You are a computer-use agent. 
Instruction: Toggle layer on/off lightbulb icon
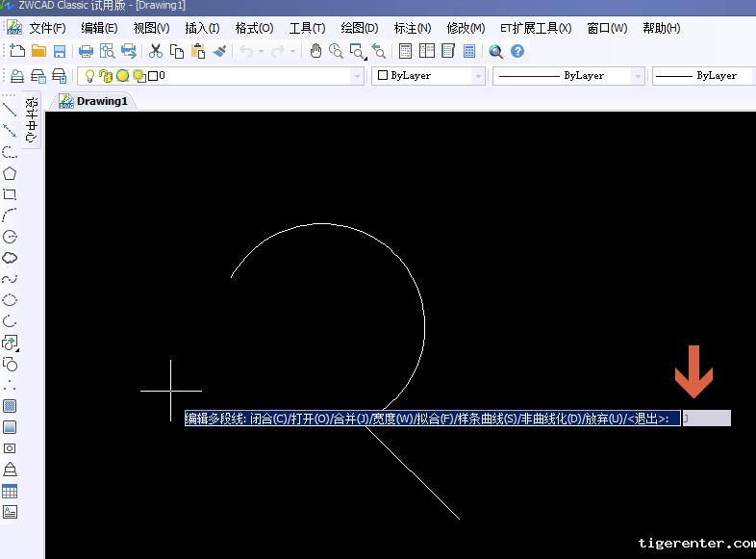pyautogui.click(x=90, y=75)
